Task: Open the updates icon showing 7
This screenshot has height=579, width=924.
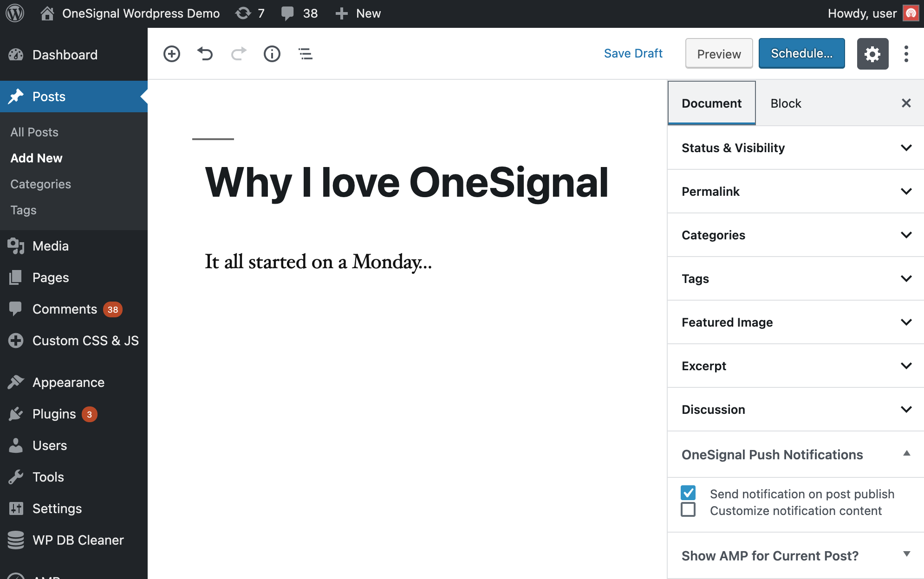Action: click(250, 13)
